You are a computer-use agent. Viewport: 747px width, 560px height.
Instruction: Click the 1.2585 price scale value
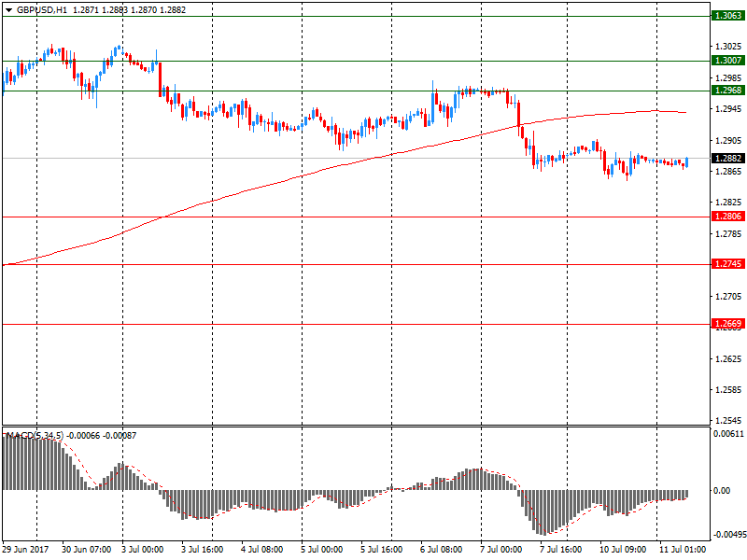pyautogui.click(x=728, y=390)
